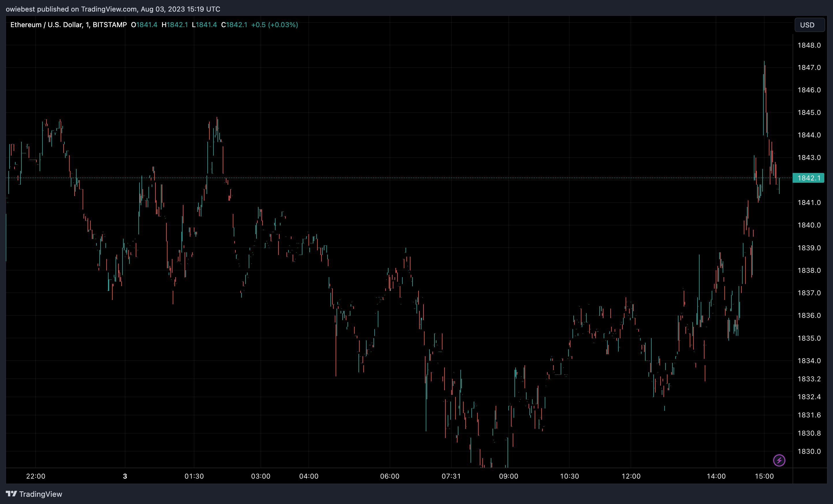Click the 1835.0 price axis label
The image size is (833, 504).
tap(809, 338)
